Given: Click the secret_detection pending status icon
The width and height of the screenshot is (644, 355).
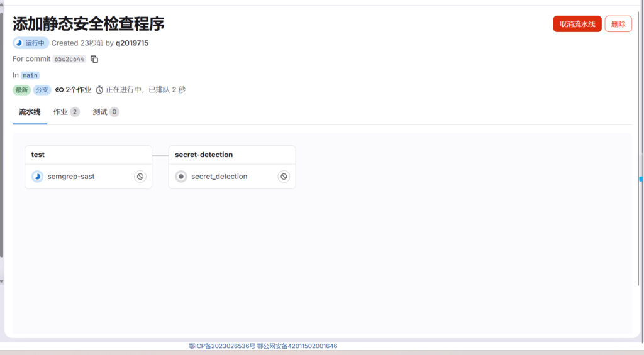Looking at the screenshot, I should coord(181,177).
